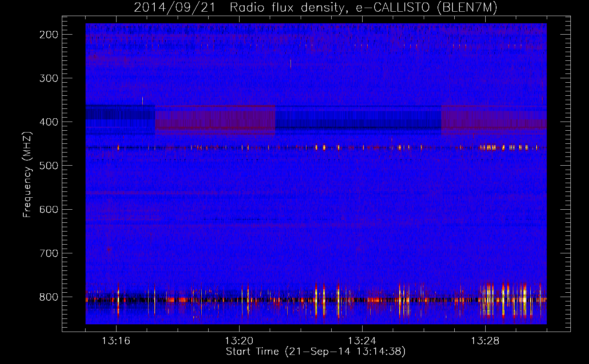The width and height of the screenshot is (589, 364).
Task: Select the 700 frequency tick label
Action: tap(49, 253)
